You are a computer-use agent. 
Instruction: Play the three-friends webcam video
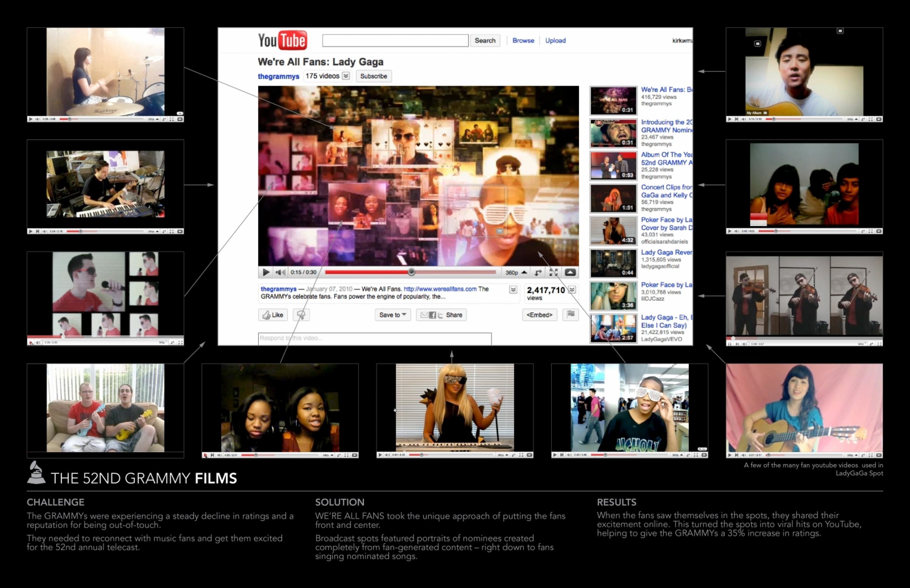pos(730,231)
